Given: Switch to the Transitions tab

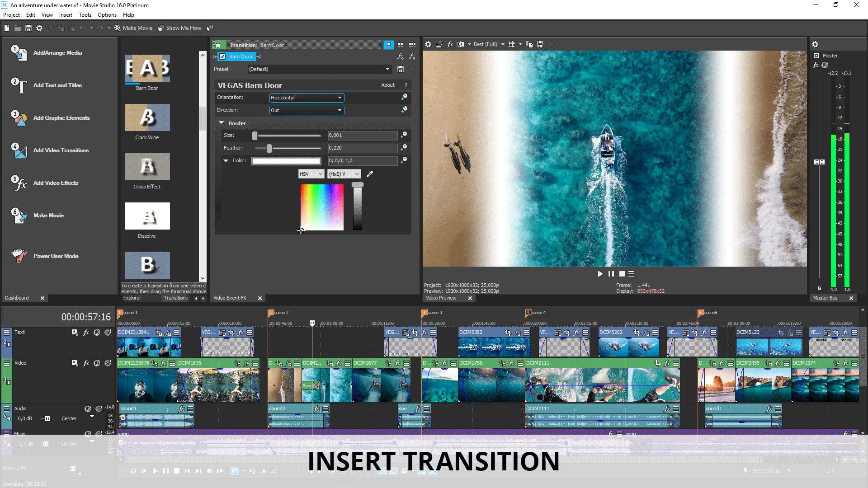Looking at the screenshot, I should click(x=175, y=298).
